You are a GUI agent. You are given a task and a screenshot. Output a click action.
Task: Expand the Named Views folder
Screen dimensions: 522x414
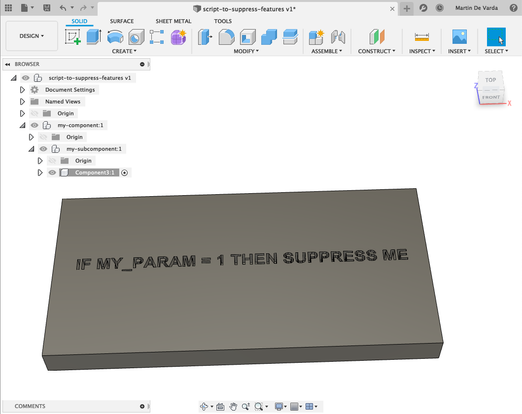pyautogui.click(x=22, y=101)
